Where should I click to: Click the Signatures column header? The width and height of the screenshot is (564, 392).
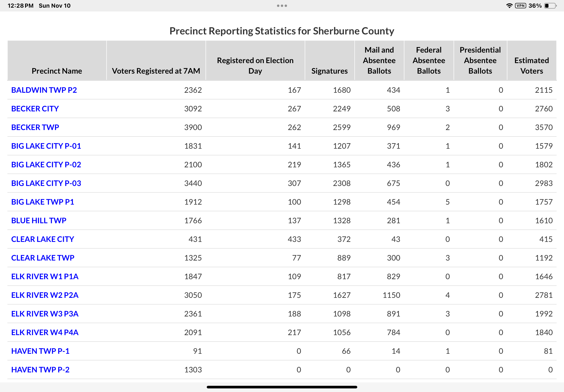tap(329, 71)
